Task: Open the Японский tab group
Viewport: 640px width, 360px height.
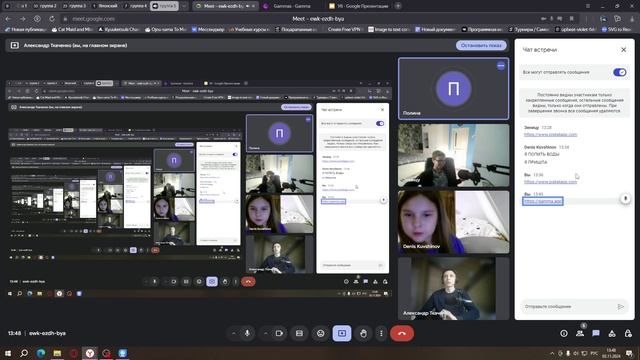Action: [105, 6]
